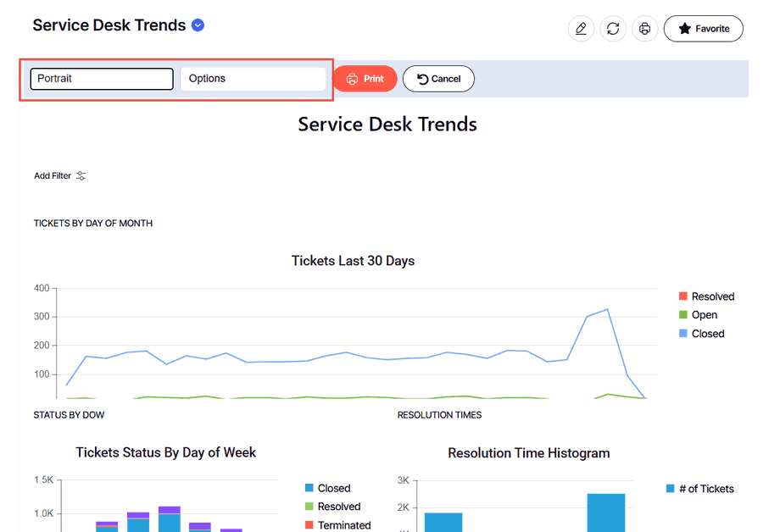Click the pencil edit icon
This screenshot has height=532, width=780.
tap(581, 29)
